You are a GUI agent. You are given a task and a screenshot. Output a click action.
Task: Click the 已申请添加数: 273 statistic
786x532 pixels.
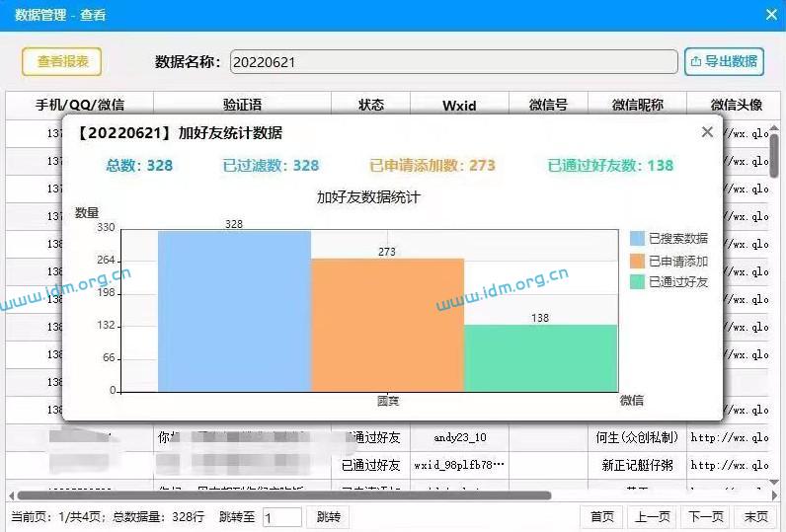pyautogui.click(x=432, y=165)
